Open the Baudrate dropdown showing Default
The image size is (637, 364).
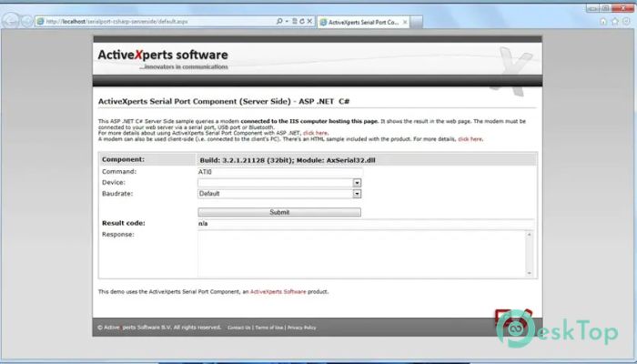279,194
